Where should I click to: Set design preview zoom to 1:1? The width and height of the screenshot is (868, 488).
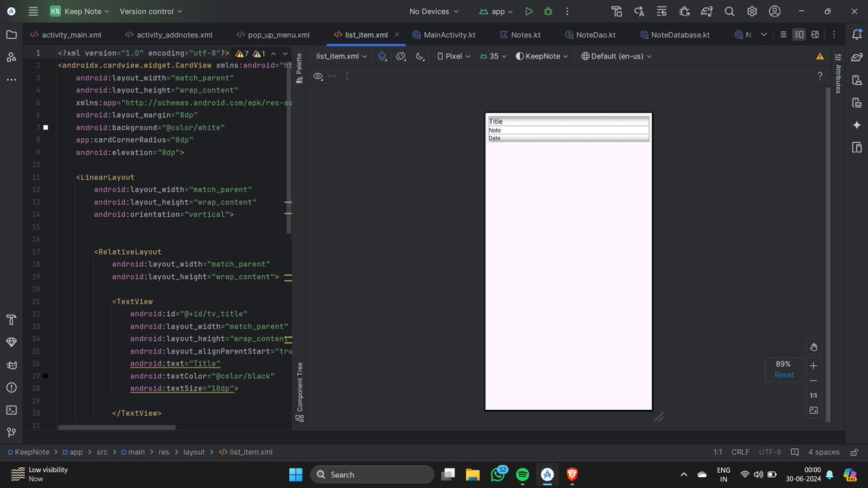pyautogui.click(x=814, y=396)
